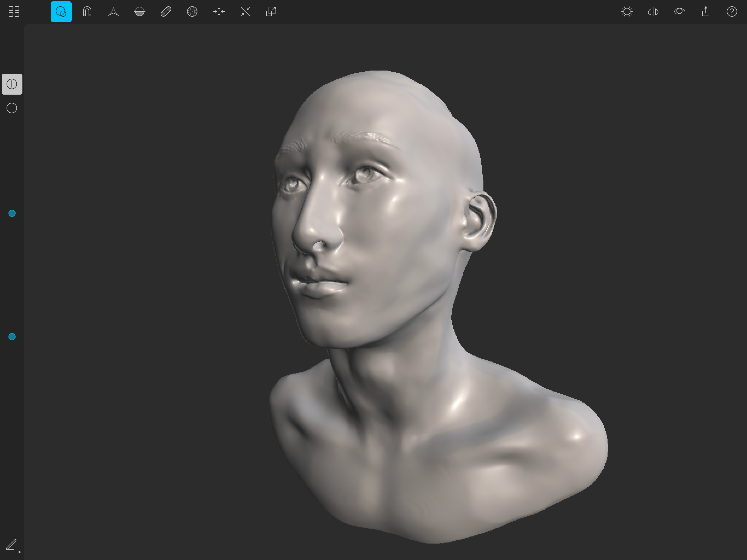Click the upper brush slider handle
The image size is (747, 560).
12,213
